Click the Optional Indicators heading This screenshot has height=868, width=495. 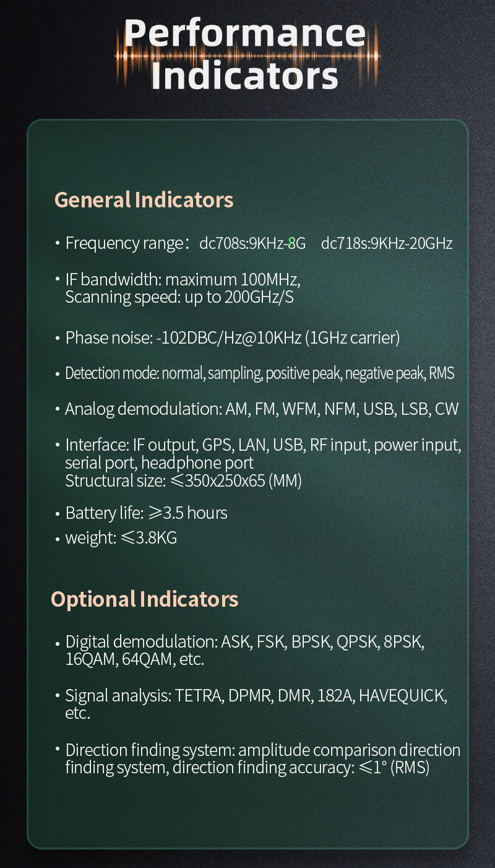[x=144, y=599]
